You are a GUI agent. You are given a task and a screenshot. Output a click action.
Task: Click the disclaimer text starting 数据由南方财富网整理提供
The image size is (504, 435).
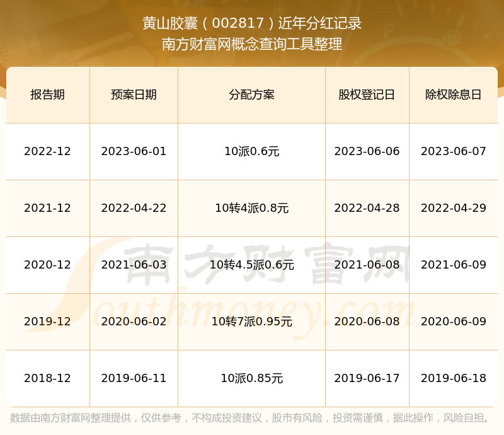(250, 418)
